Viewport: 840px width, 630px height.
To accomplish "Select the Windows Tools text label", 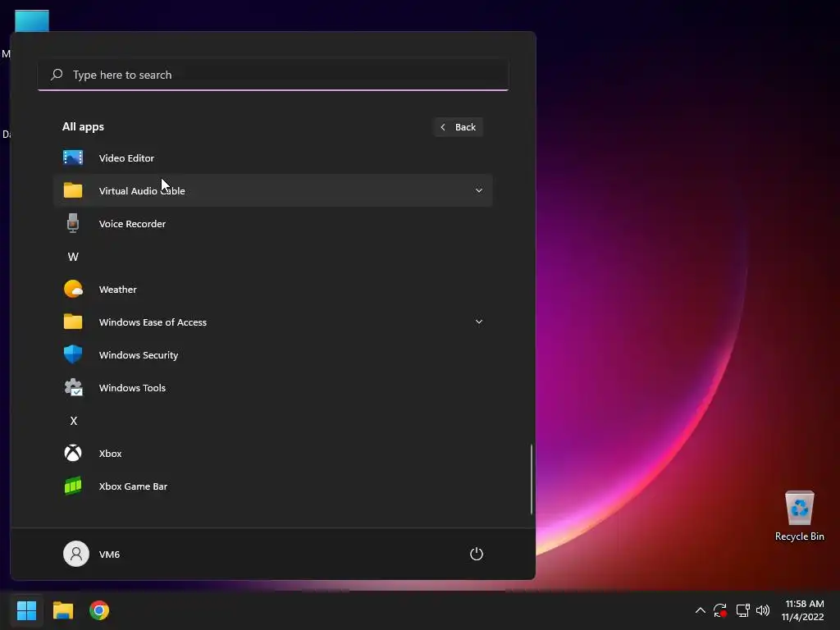I will [132, 388].
